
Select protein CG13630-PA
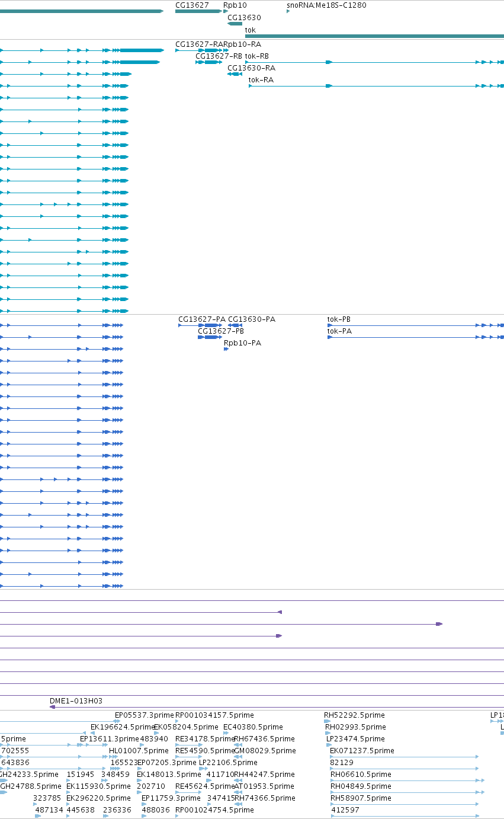[x=252, y=319]
